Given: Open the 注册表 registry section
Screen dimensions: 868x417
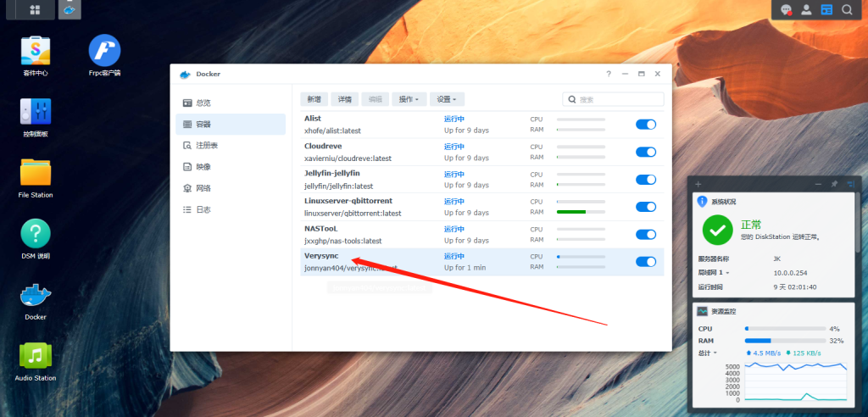Looking at the screenshot, I should pyautogui.click(x=231, y=145).
